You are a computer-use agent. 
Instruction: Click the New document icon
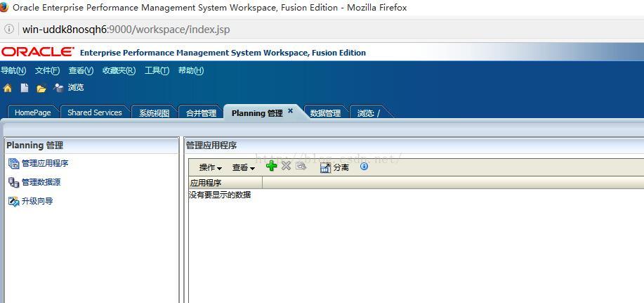coord(25,88)
